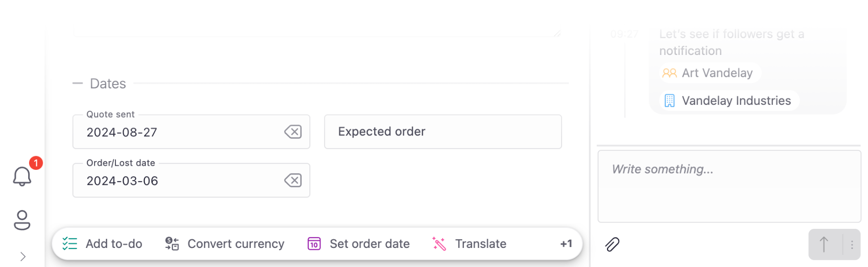Click the Expected order field
This screenshot has width=868, height=267.
click(442, 132)
